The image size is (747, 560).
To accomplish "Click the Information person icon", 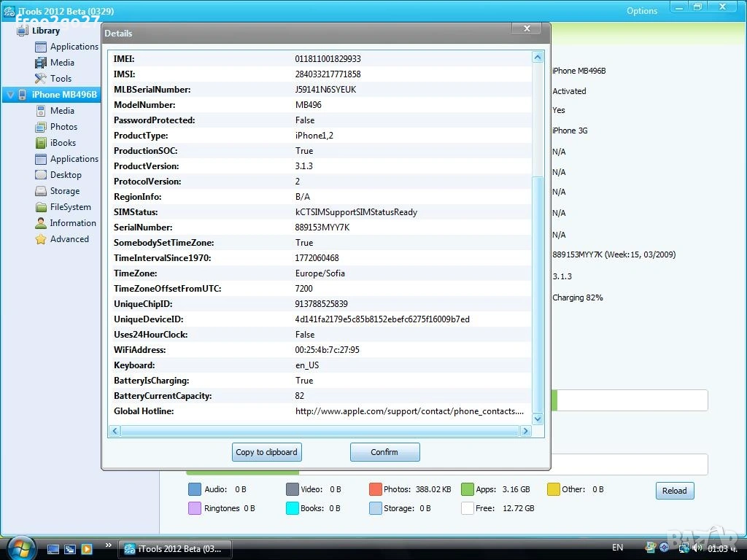I will 41,223.
